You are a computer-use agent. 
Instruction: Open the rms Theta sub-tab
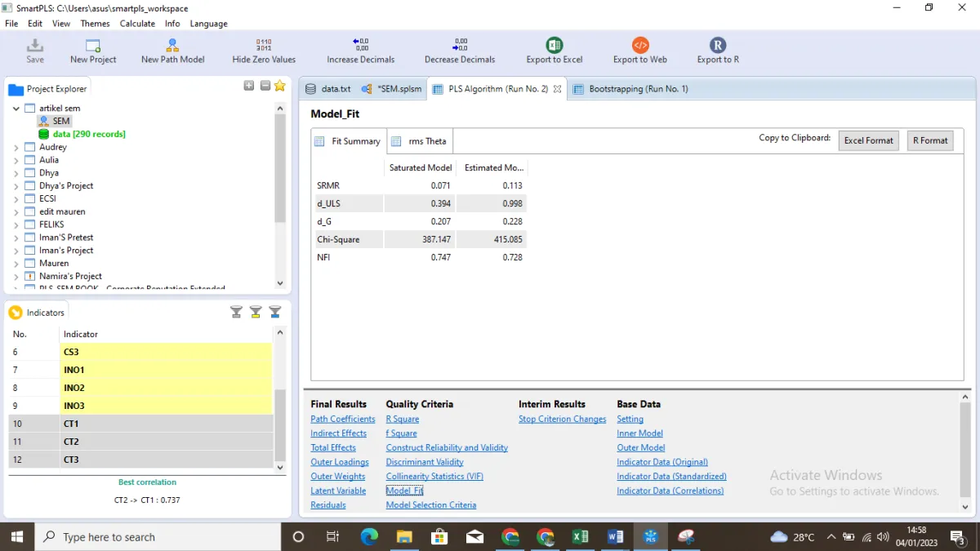[x=421, y=141]
